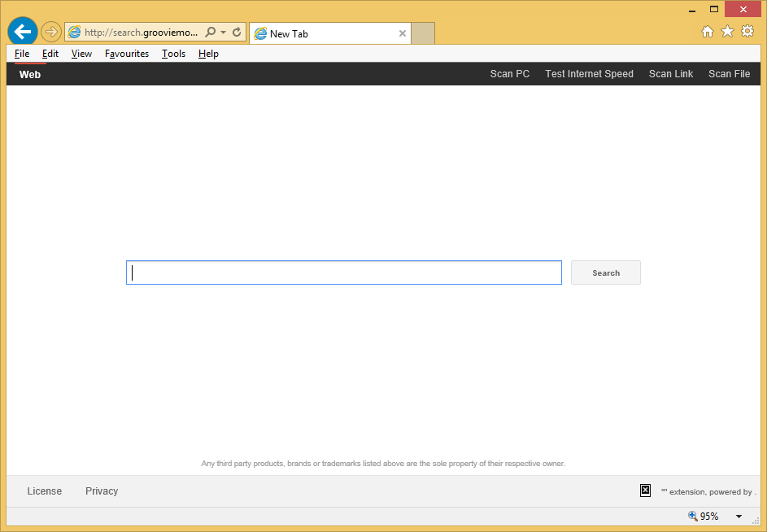The width and height of the screenshot is (767, 532).
Task: Open the Home page icon
Action: (708, 32)
